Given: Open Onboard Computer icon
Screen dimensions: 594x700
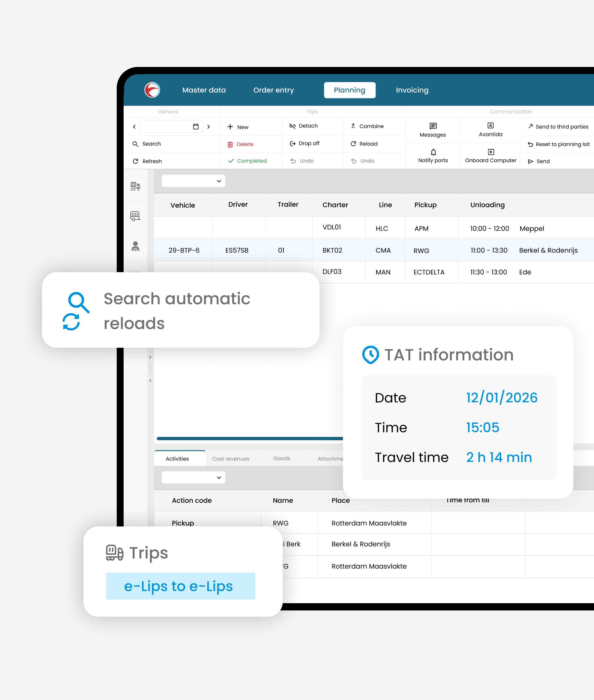Looking at the screenshot, I should pyautogui.click(x=491, y=152).
